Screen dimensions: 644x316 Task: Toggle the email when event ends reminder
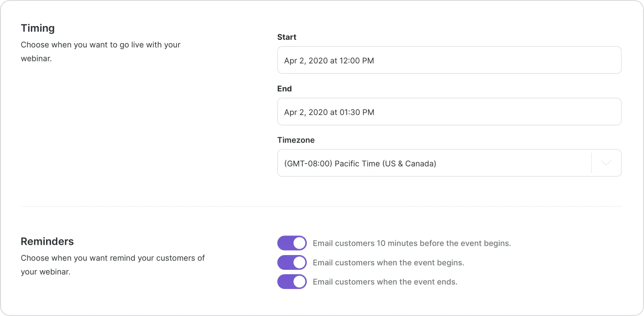(292, 282)
